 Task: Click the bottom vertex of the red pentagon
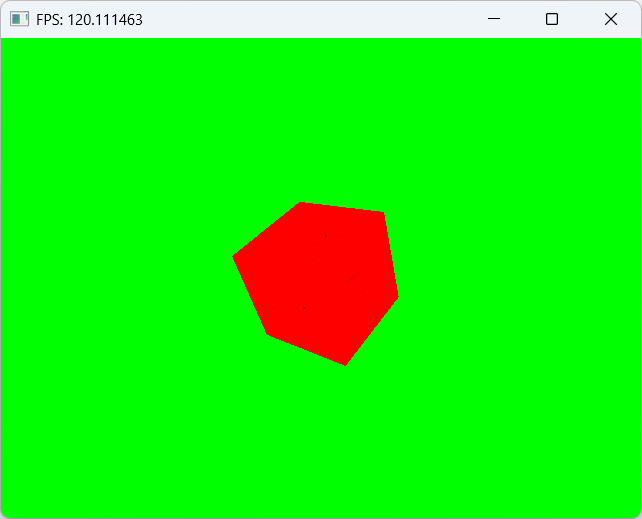[345, 363]
